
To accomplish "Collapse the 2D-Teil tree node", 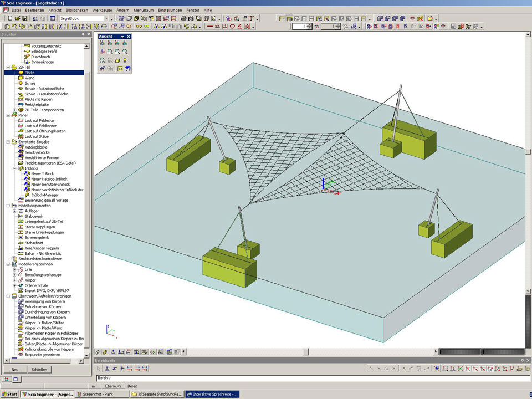I will pyautogui.click(x=8, y=68).
